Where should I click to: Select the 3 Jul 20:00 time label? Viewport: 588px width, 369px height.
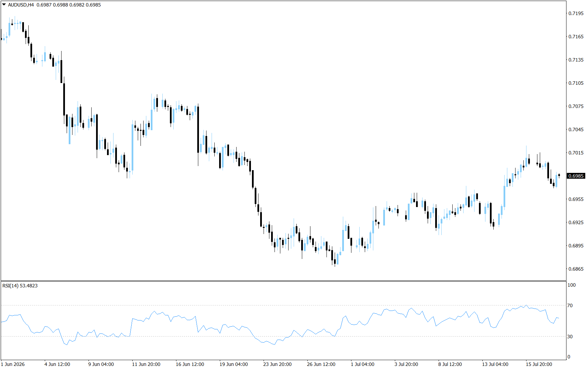pos(406,364)
